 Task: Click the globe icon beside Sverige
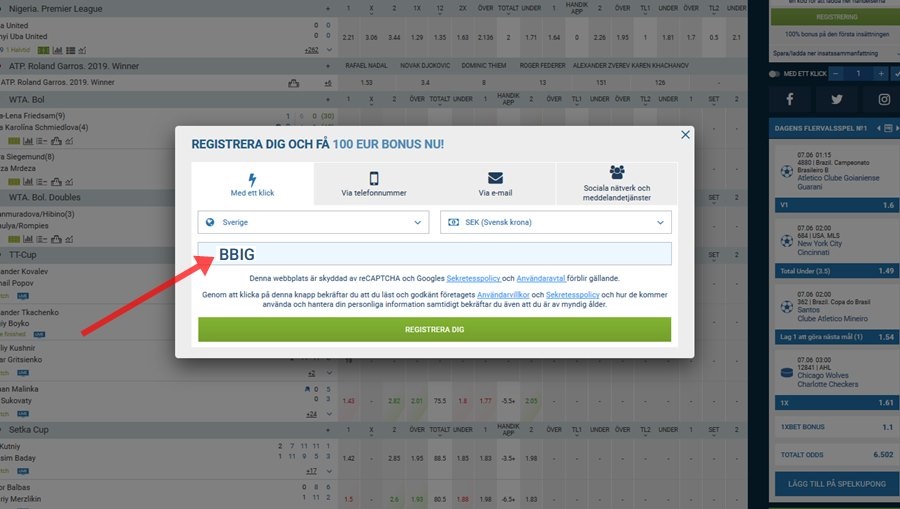(210, 222)
